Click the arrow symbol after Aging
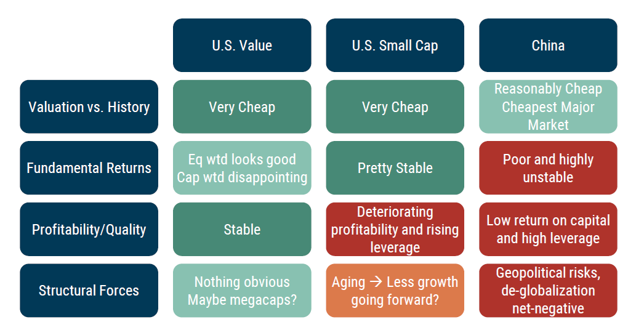 coord(375,283)
